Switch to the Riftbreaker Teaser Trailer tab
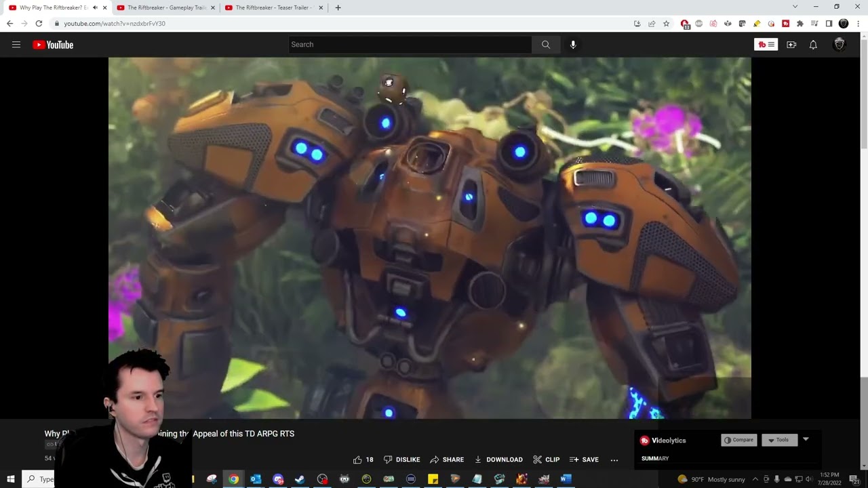This screenshot has width=868, height=488. (x=274, y=7)
